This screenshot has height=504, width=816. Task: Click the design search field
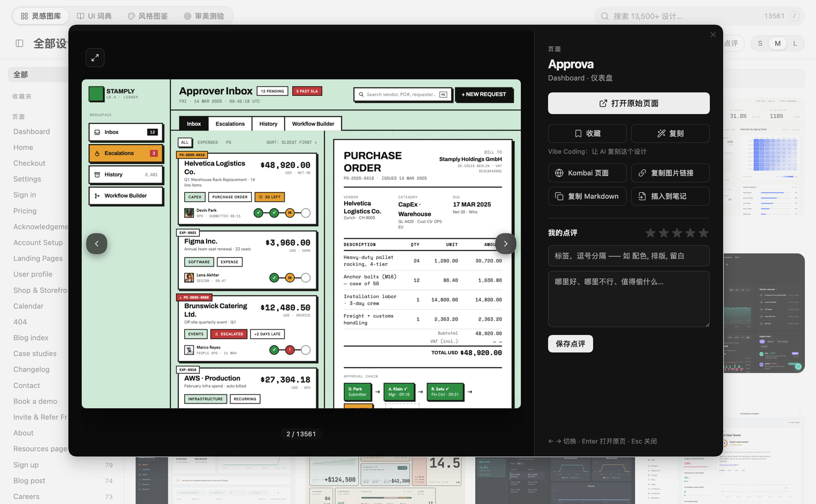(x=699, y=16)
